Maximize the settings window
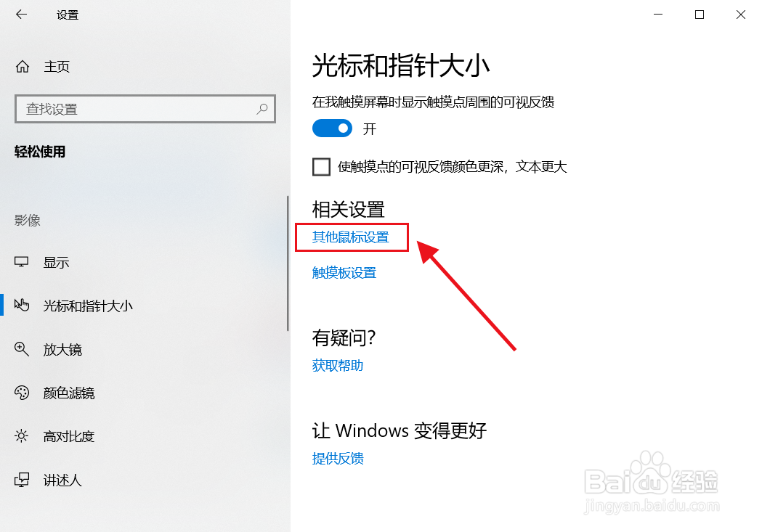762x532 pixels. pyautogui.click(x=700, y=15)
